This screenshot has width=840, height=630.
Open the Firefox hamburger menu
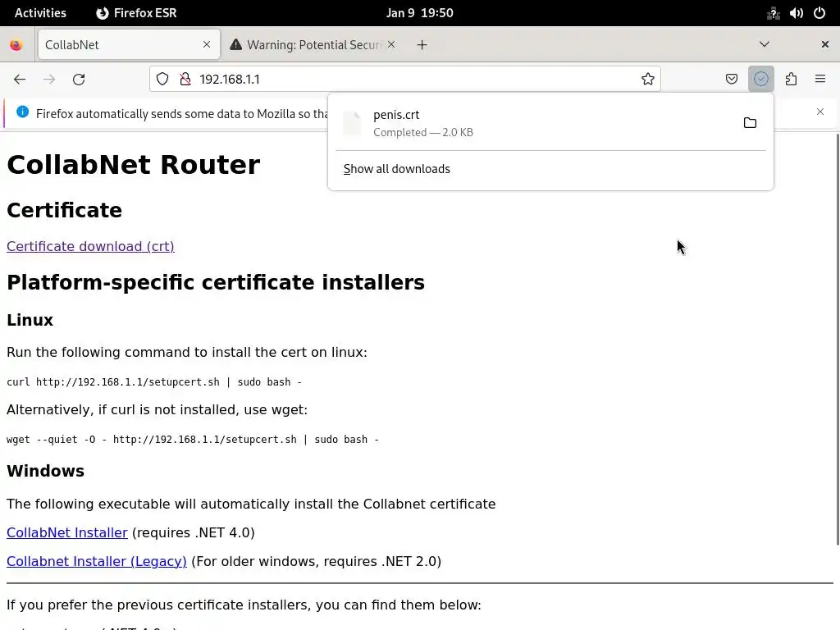(x=820, y=80)
